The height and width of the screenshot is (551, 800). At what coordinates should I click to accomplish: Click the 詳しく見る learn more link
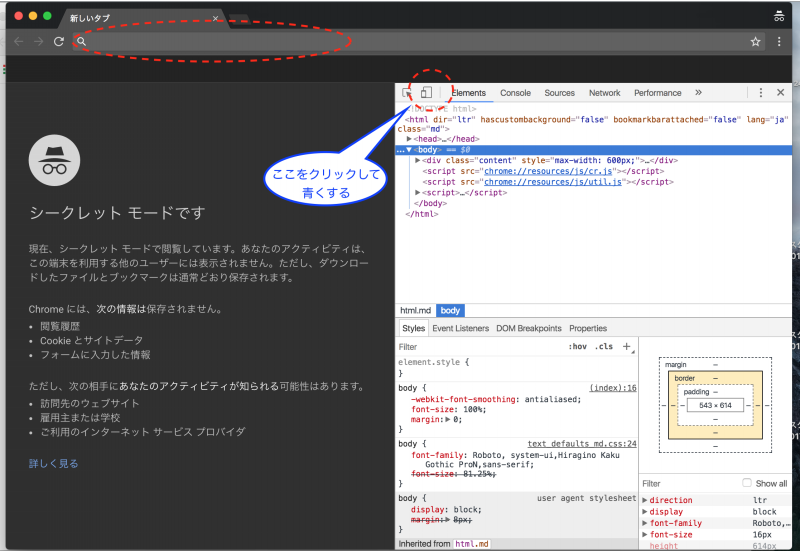pos(54,463)
